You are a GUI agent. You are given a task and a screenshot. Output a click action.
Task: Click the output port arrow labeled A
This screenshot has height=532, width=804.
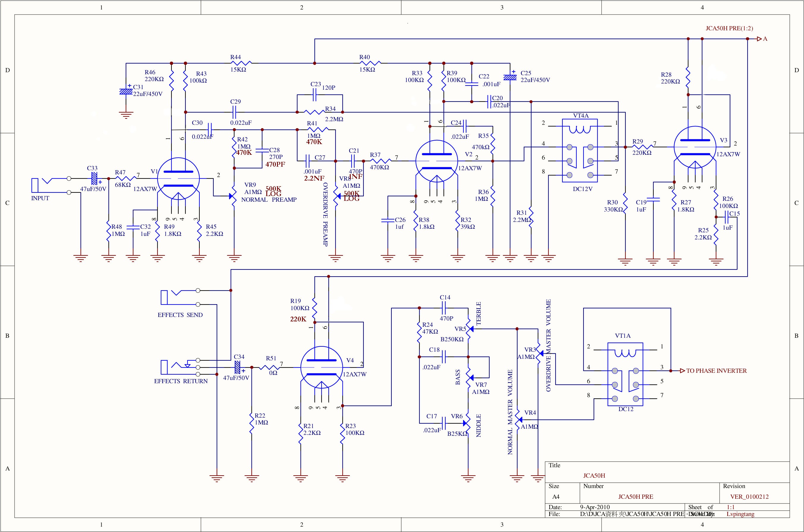click(x=759, y=39)
